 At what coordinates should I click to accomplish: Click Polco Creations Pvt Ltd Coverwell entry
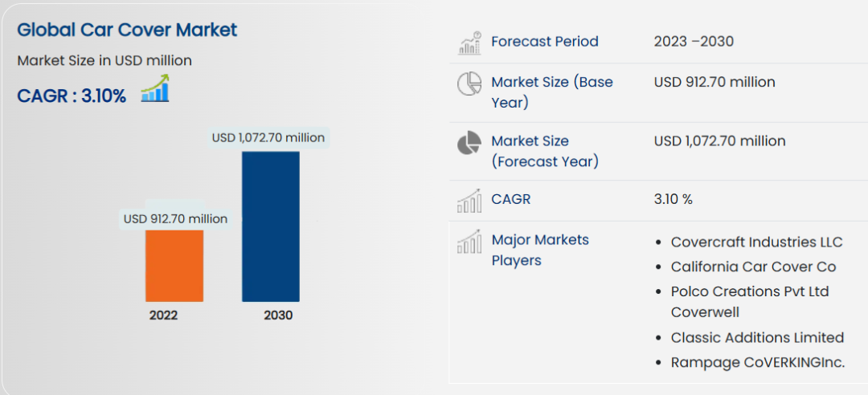pos(749,301)
